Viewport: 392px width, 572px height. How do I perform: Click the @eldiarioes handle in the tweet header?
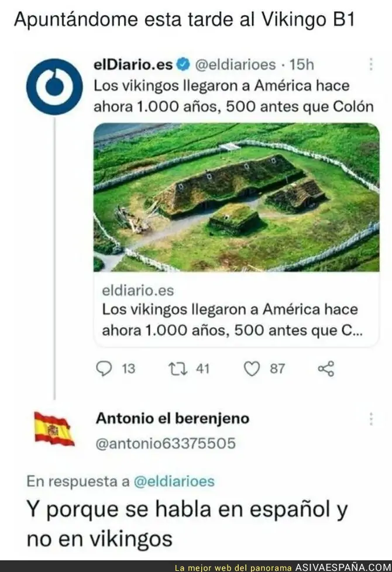(235, 64)
